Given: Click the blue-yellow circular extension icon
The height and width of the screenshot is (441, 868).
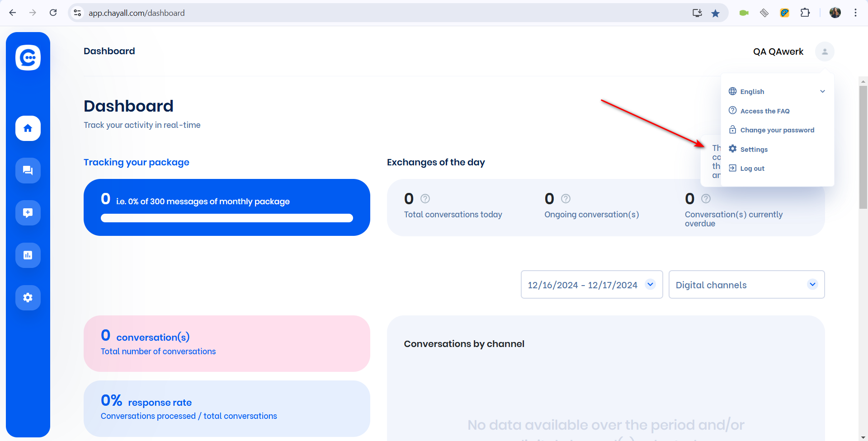Looking at the screenshot, I should [785, 13].
